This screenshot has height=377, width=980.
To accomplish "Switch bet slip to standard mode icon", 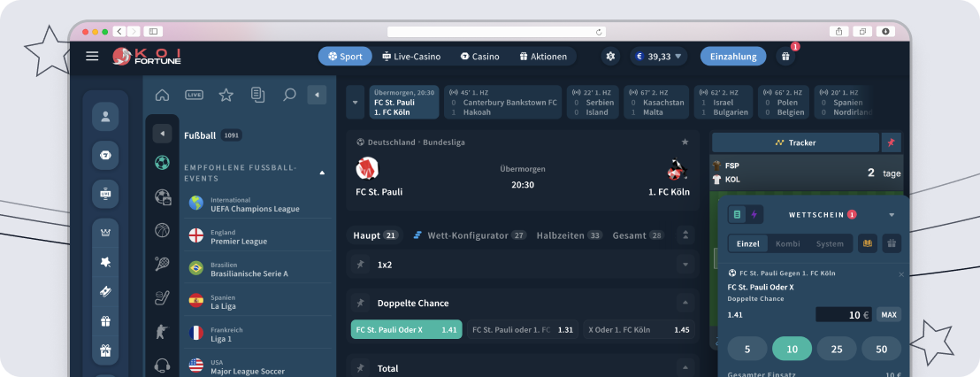I will 738,214.
